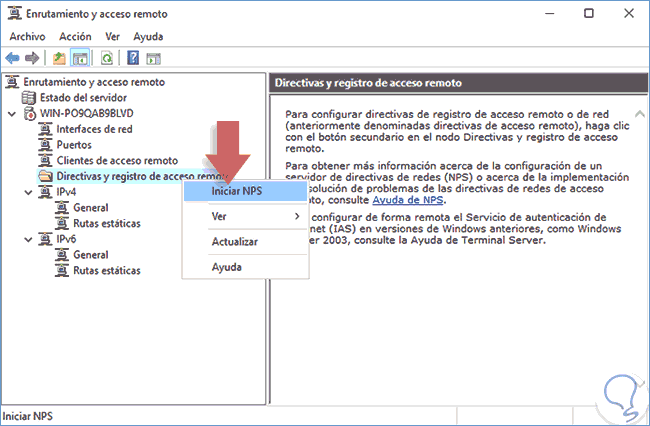Click the Estado del servidor icon
The height and width of the screenshot is (426, 650).
(x=29, y=98)
